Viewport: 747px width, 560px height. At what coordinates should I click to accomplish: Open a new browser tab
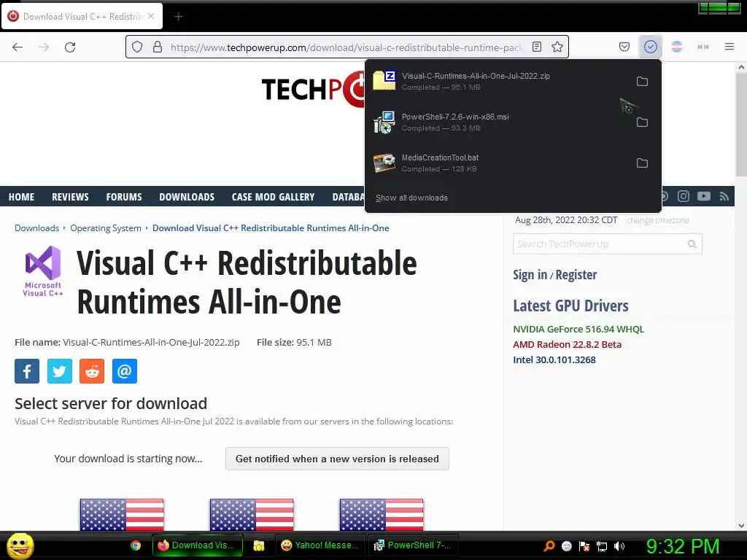(178, 17)
